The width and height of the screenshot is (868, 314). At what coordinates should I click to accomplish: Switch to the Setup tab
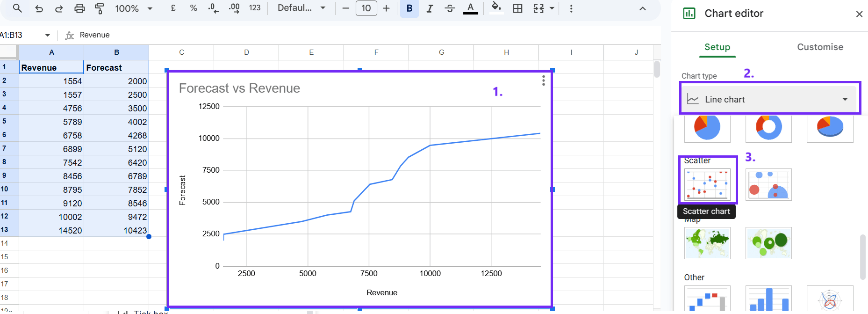click(x=717, y=47)
